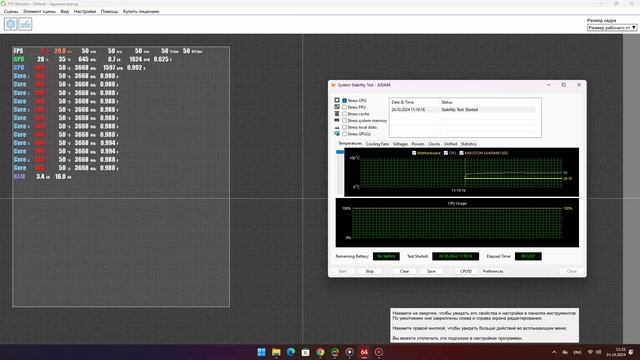The image size is (640, 360).
Task: Click the Elapsed Time value field
Action: [x=528, y=256]
